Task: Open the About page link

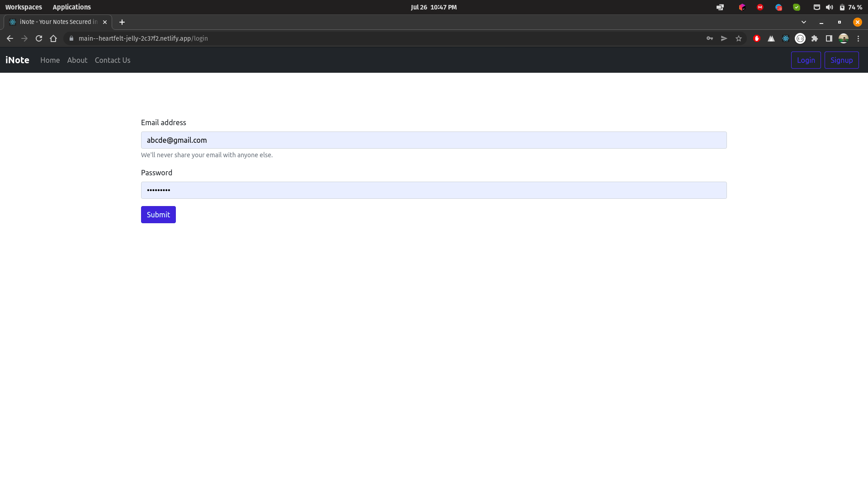Action: (x=77, y=60)
